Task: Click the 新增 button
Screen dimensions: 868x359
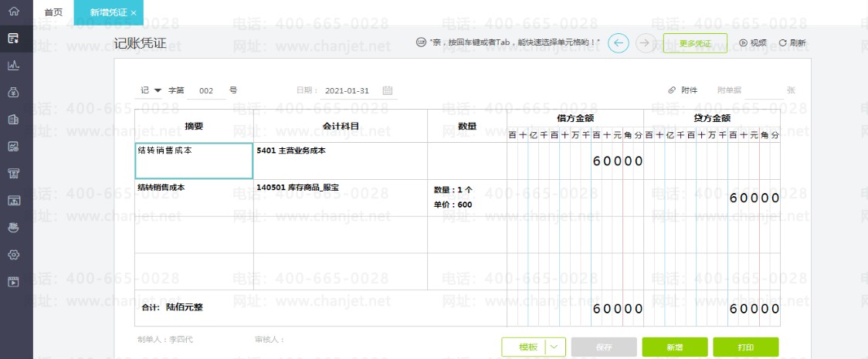Action: pyautogui.click(x=675, y=347)
